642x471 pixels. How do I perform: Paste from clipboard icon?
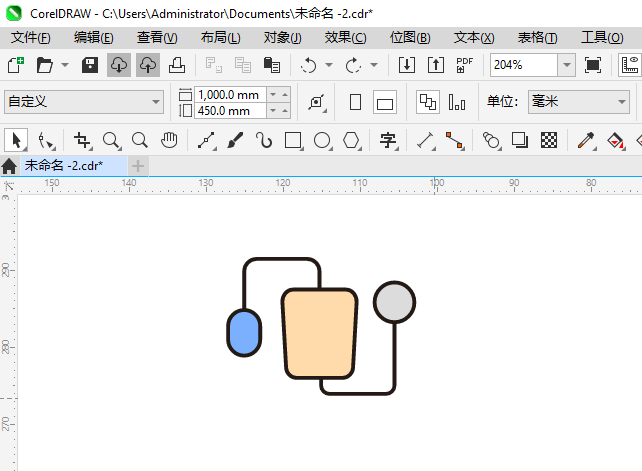271,65
